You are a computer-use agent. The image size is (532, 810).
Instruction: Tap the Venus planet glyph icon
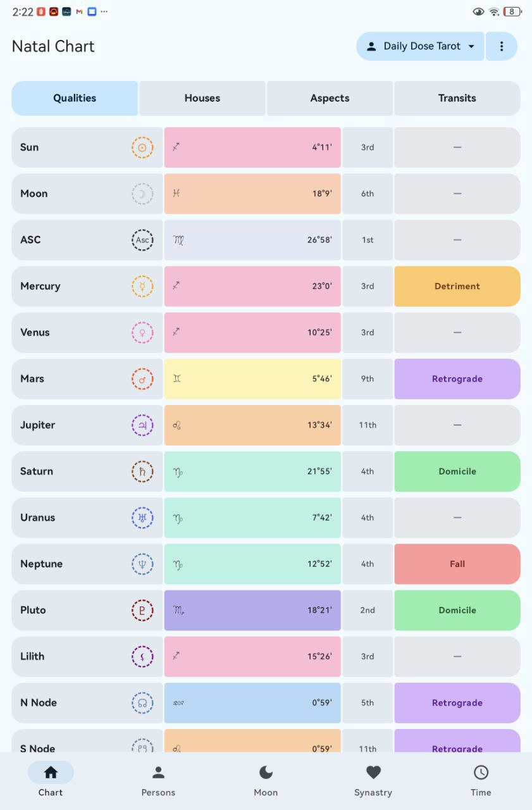click(x=142, y=332)
